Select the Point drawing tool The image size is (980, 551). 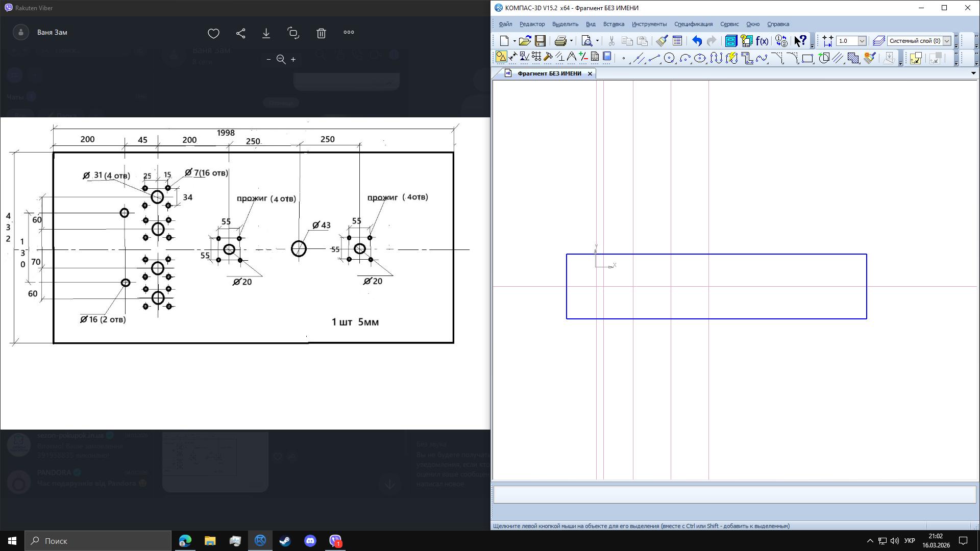624,58
